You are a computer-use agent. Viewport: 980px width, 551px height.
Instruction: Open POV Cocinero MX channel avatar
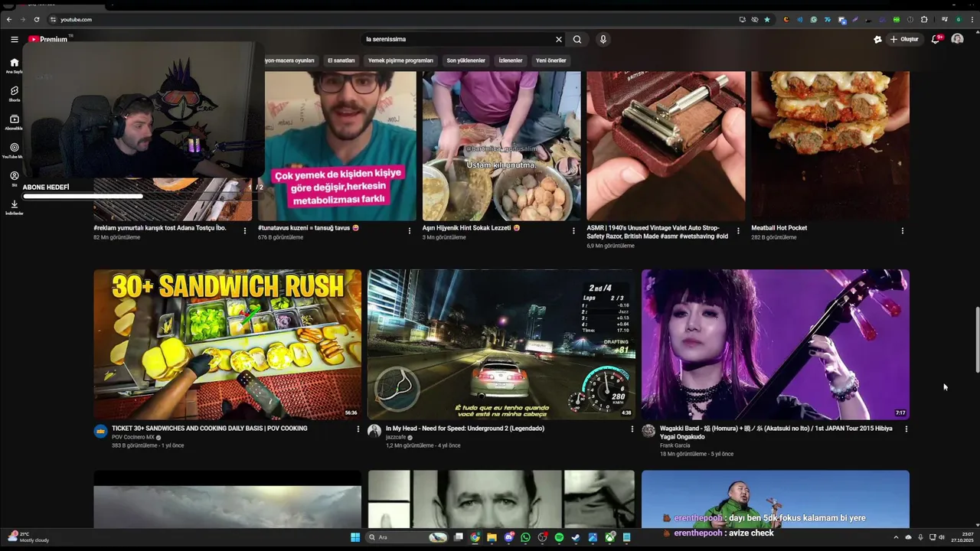(x=100, y=432)
